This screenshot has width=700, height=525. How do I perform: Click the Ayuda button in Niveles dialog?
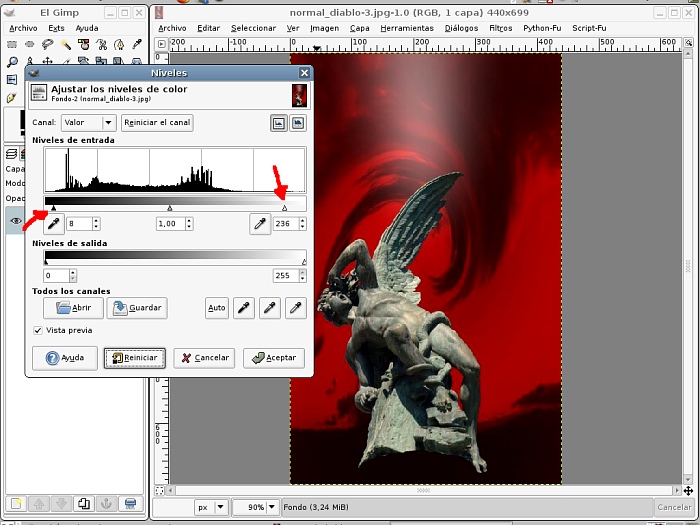tap(65, 358)
